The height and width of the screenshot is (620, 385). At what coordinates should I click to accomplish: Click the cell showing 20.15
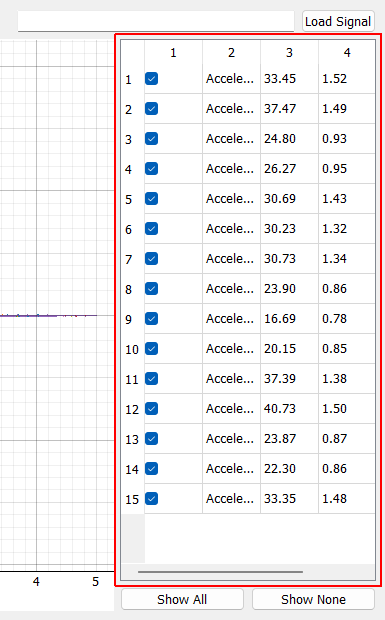pos(289,349)
